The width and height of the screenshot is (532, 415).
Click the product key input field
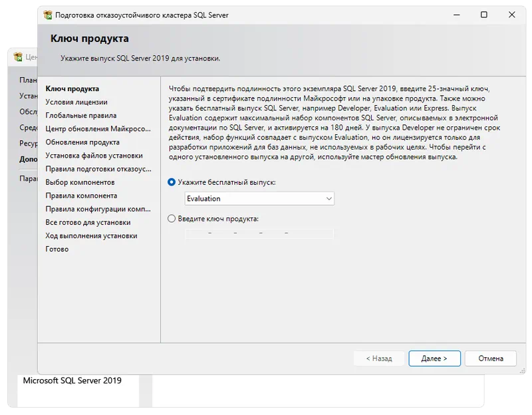click(259, 233)
